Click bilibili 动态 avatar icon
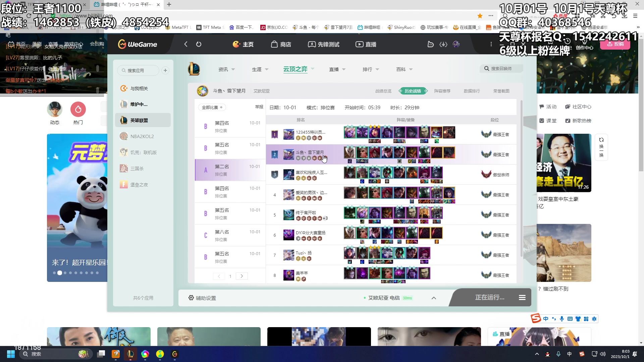 pyautogui.click(x=55, y=109)
